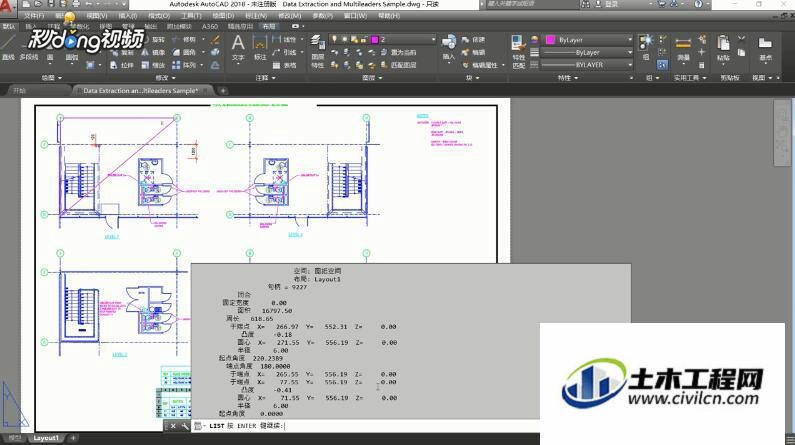Click the Mirror (镜像) tool
This screenshot has width=795, height=445.
(154, 52)
